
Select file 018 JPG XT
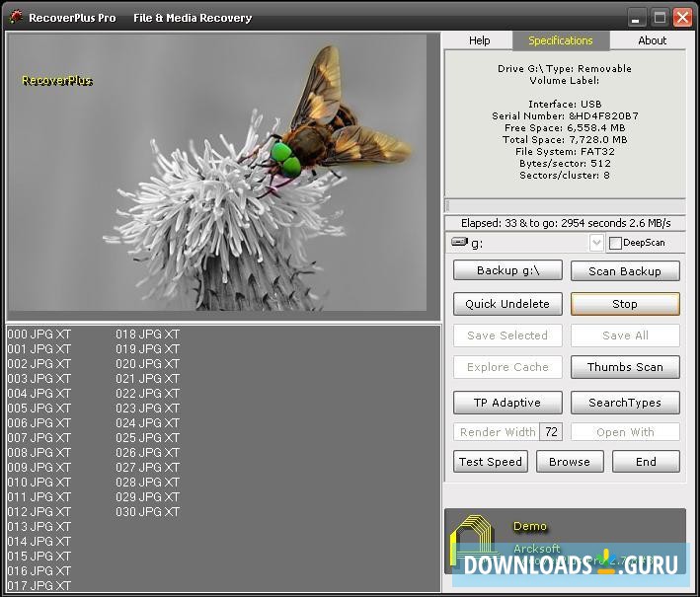[x=148, y=335]
